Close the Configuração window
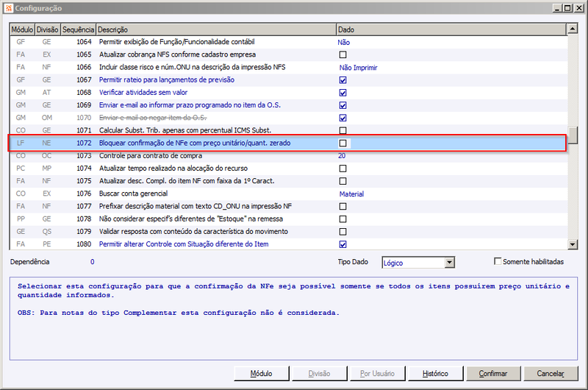 pyautogui.click(x=579, y=8)
